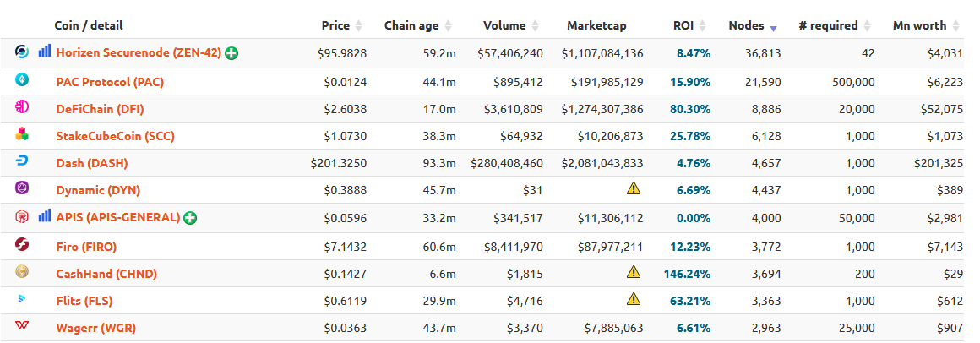980x343 pixels.
Task: Click the DeFiChain coin logo
Action: coord(22,106)
